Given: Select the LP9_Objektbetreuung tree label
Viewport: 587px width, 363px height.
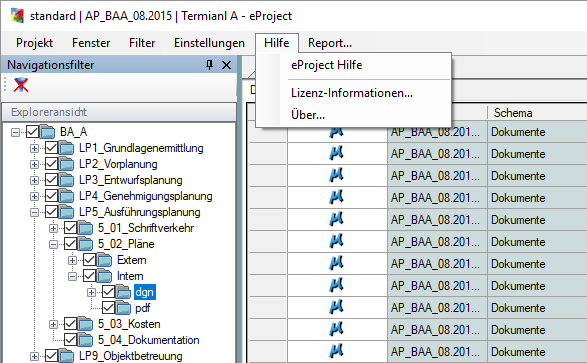Looking at the screenshot, I should coord(131,356).
